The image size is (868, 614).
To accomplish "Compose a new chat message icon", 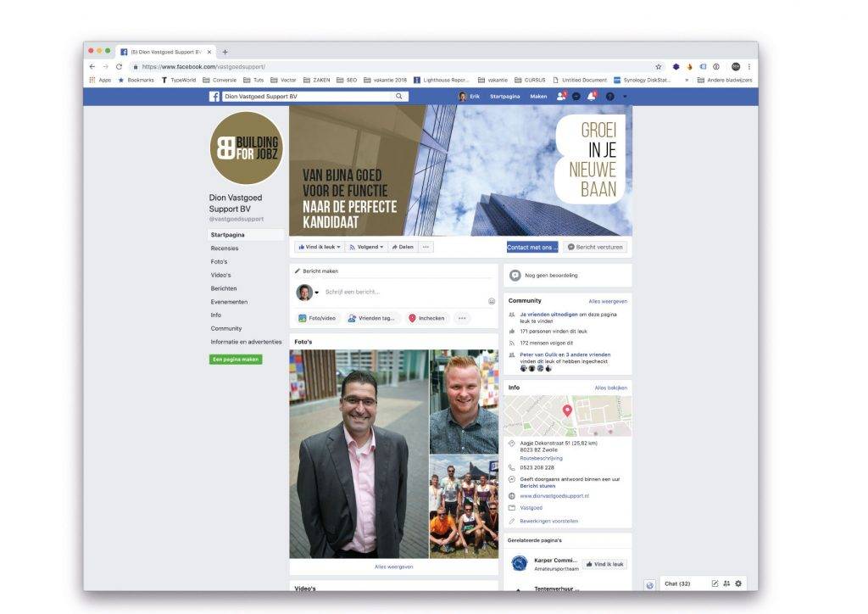I will (715, 583).
